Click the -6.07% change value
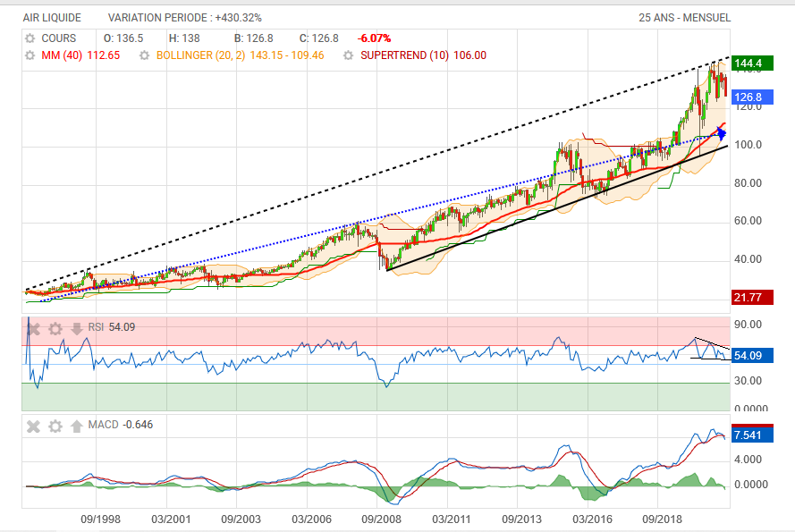795x532 pixels. tap(374, 38)
